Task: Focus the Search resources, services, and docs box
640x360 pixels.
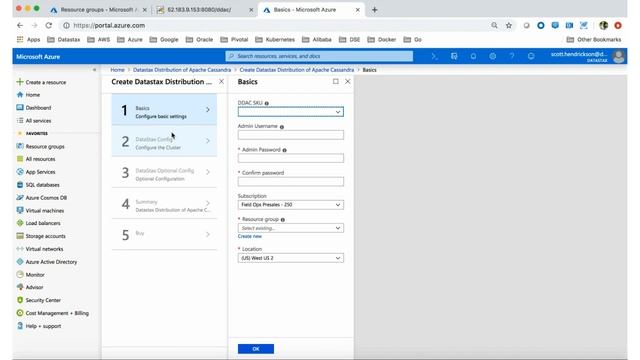Action: [319, 56]
